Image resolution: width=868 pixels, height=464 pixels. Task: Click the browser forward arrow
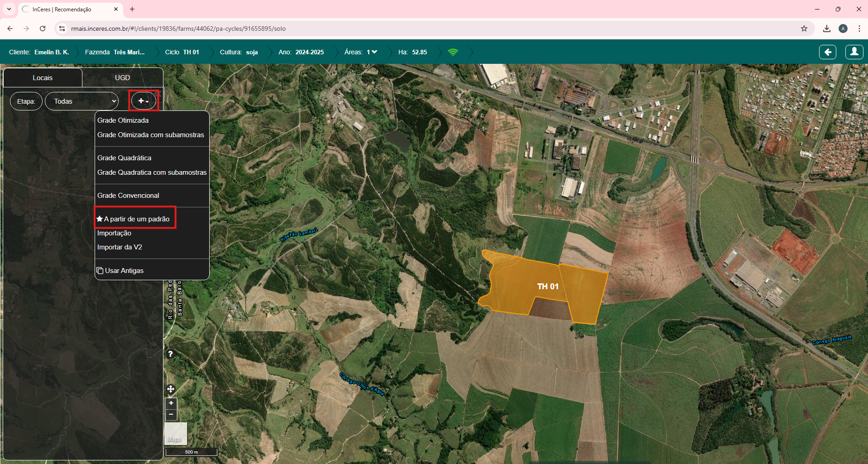26,29
